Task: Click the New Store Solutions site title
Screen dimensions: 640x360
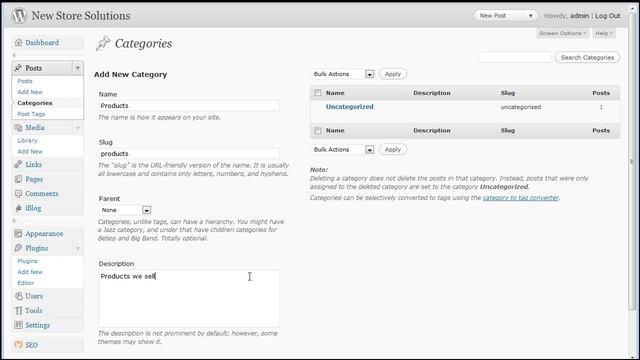Action: [81, 16]
